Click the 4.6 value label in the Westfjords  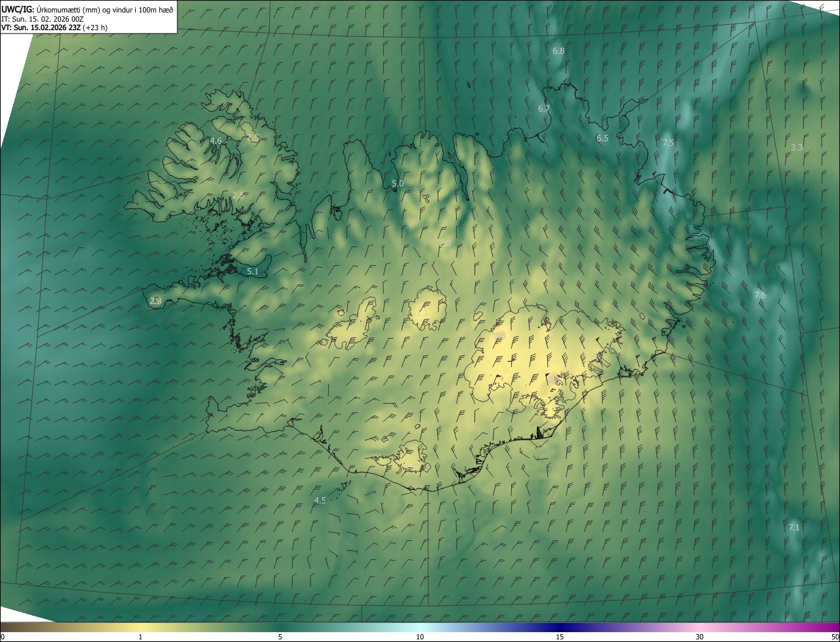pos(216,140)
